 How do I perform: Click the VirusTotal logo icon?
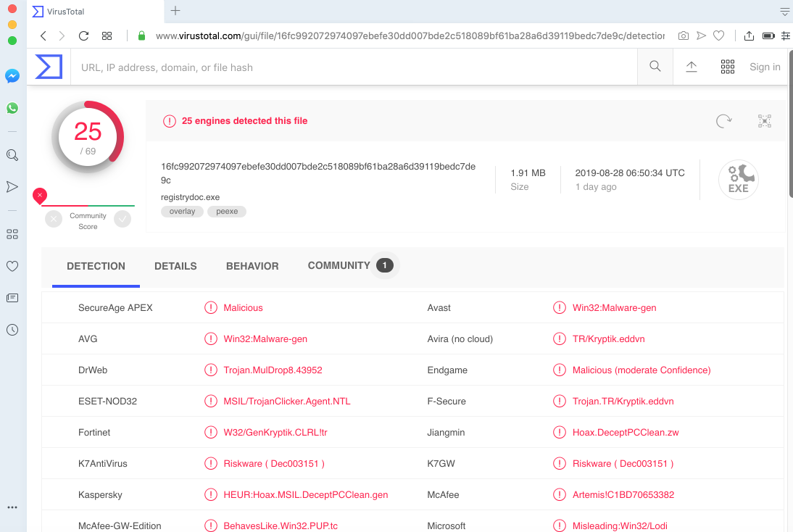pyautogui.click(x=49, y=67)
